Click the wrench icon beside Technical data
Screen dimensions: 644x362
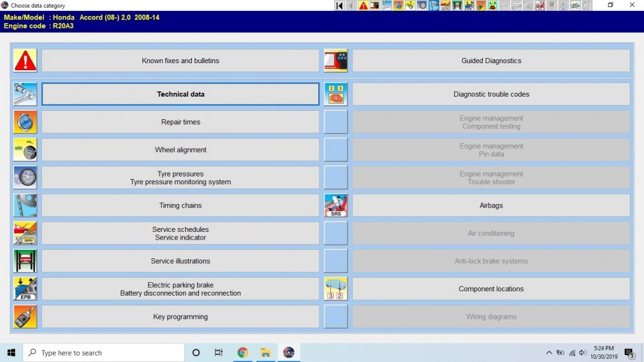pyautogui.click(x=25, y=94)
